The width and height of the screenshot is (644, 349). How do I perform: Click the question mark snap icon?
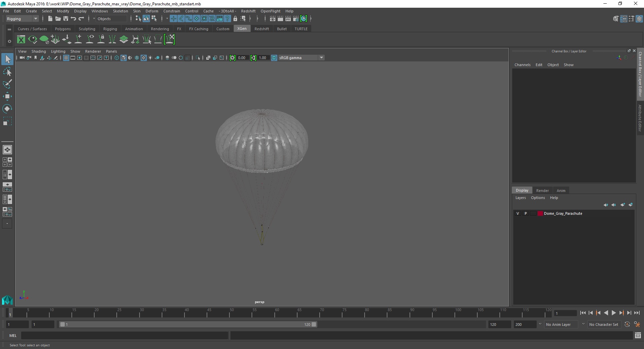click(x=227, y=19)
